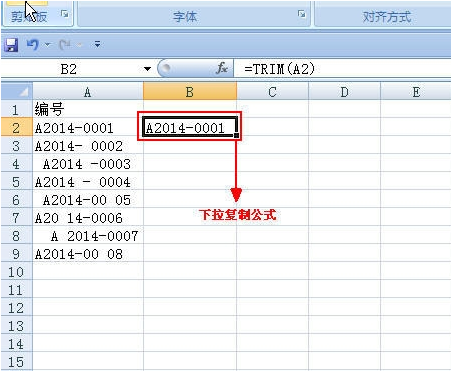Image resolution: width=451 pixels, height=371 pixels.
Task: Click the 对齐方式 group label
Action: click(386, 16)
